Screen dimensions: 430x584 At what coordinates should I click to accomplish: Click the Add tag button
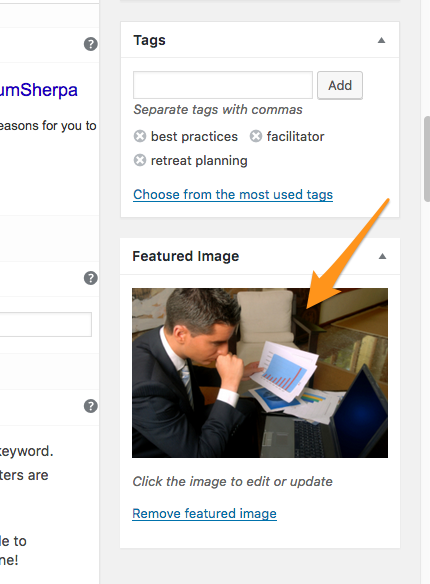click(x=340, y=85)
